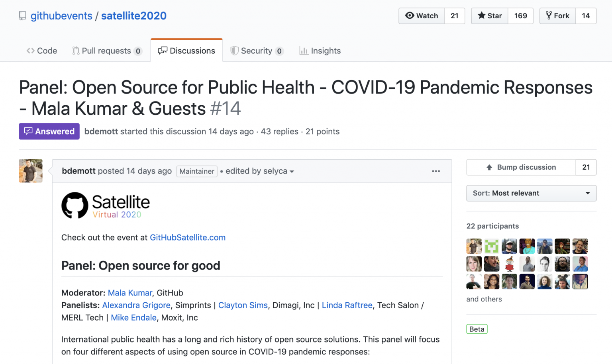612x364 pixels.
Task: Click the Fork icon
Action: tap(551, 16)
